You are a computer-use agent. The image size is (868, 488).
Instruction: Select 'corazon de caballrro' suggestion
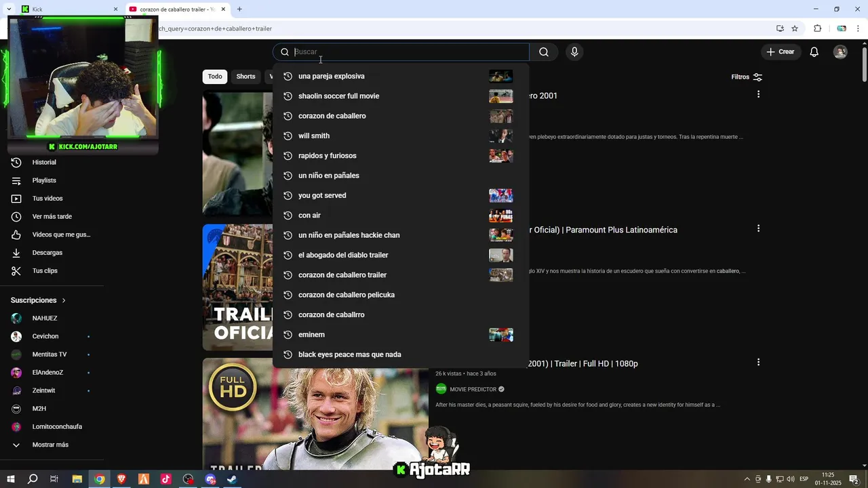coord(401,315)
